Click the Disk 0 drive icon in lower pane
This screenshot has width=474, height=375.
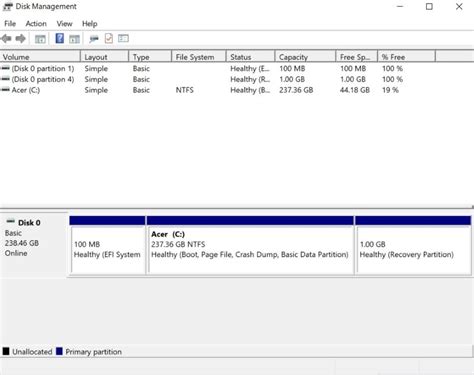pos(11,221)
